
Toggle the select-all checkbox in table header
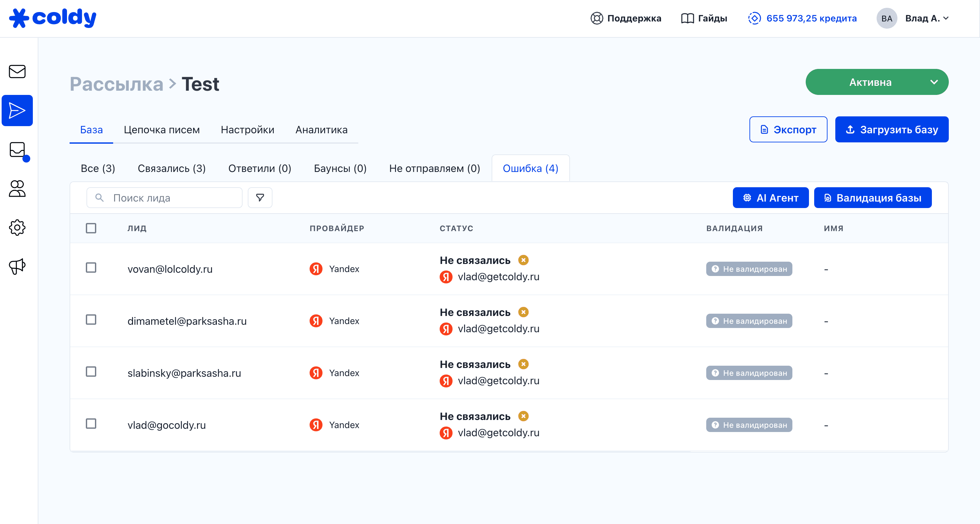coord(91,228)
